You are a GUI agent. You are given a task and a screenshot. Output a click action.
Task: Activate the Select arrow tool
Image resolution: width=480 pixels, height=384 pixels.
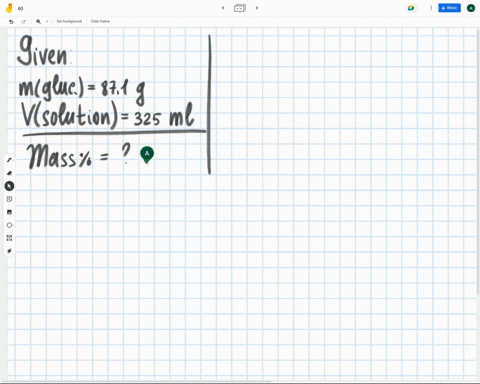click(9, 186)
